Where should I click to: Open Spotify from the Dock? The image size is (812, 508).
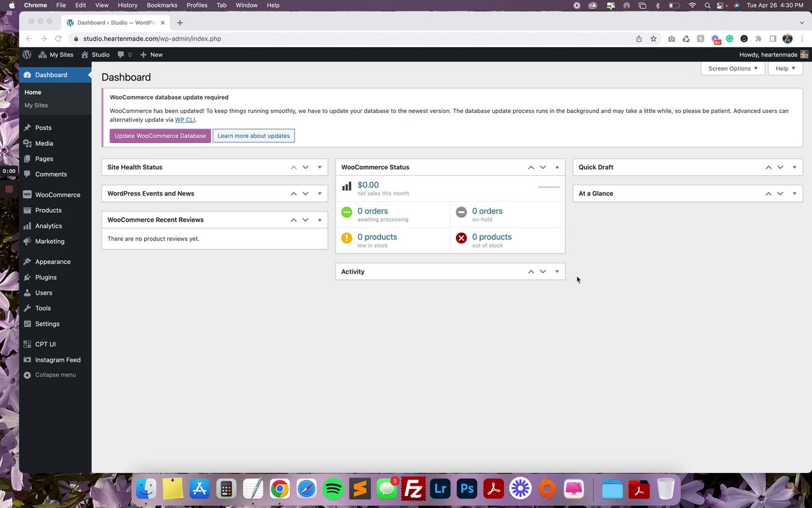coord(333,489)
